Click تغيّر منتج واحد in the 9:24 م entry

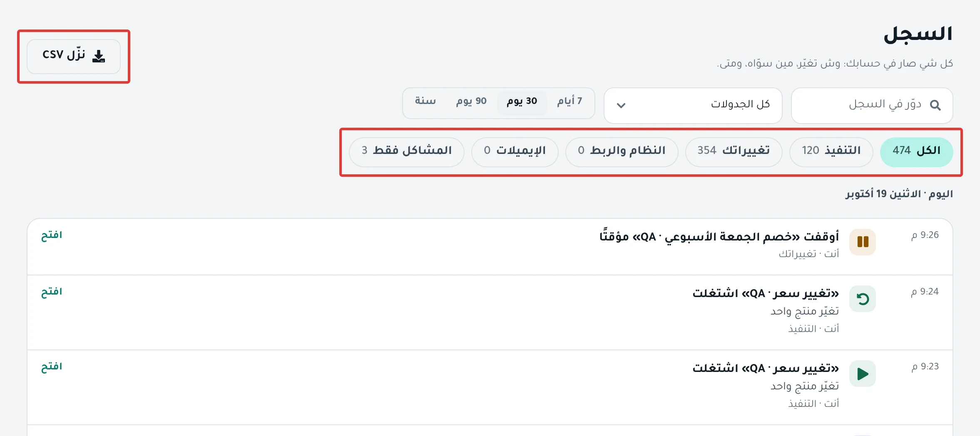804,311
